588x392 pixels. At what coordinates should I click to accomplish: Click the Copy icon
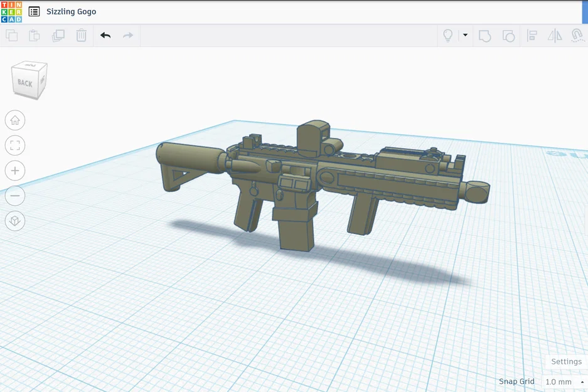(11, 36)
